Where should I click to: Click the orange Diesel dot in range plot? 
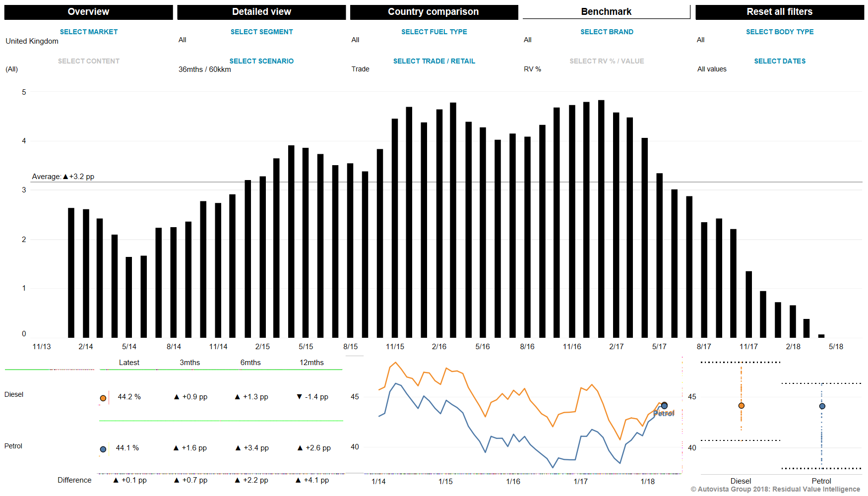click(741, 406)
